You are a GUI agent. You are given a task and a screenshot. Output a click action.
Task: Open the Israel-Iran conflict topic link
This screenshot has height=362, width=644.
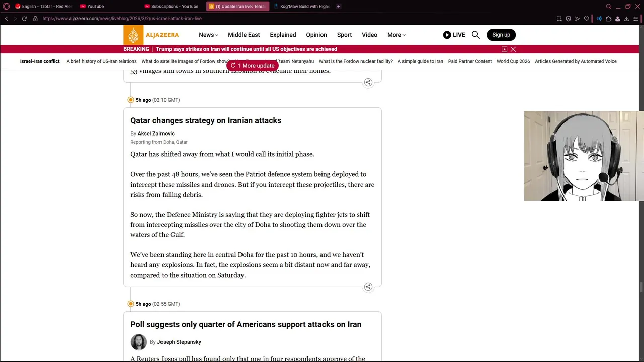(40, 61)
